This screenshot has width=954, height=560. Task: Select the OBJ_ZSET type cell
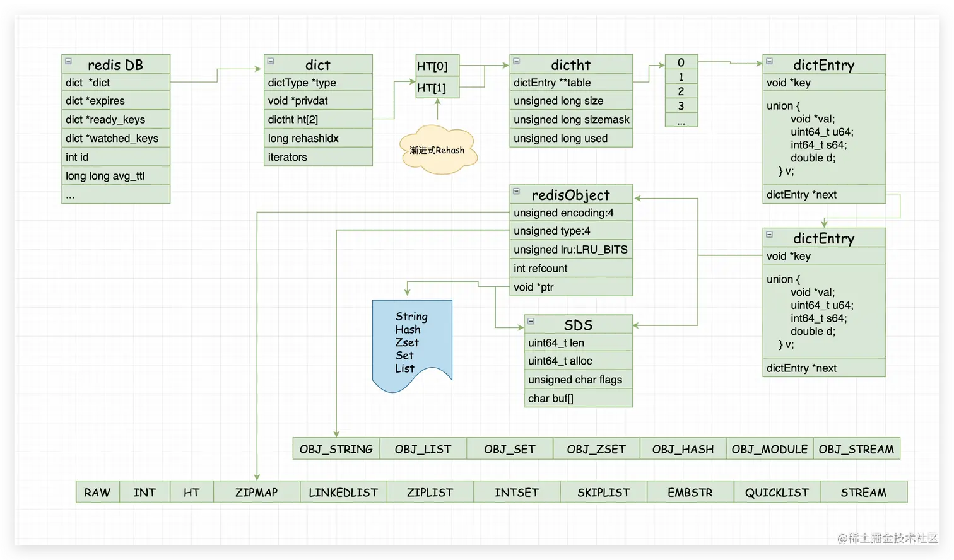(x=597, y=449)
